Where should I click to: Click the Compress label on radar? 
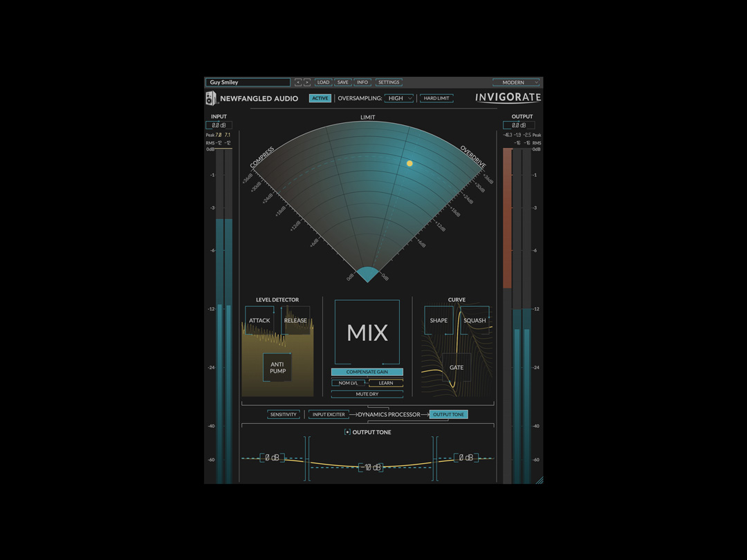[x=263, y=158]
